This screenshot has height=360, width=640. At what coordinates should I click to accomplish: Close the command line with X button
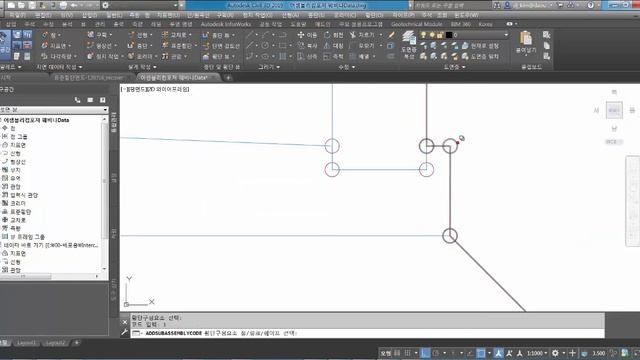tap(125, 322)
